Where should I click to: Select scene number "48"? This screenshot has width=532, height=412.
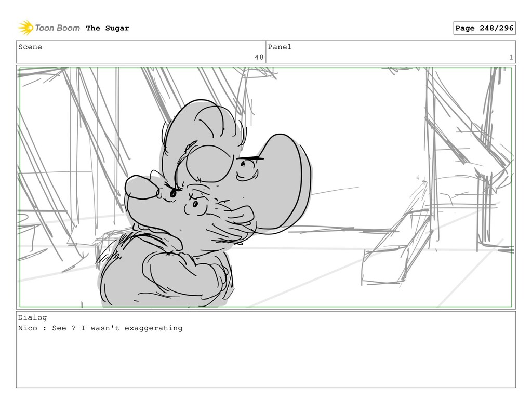259,57
